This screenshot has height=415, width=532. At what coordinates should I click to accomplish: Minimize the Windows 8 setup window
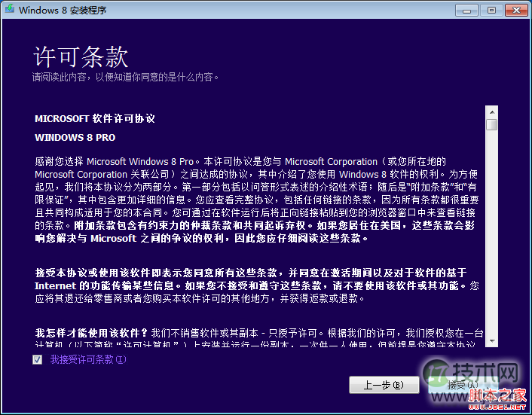[467, 11]
